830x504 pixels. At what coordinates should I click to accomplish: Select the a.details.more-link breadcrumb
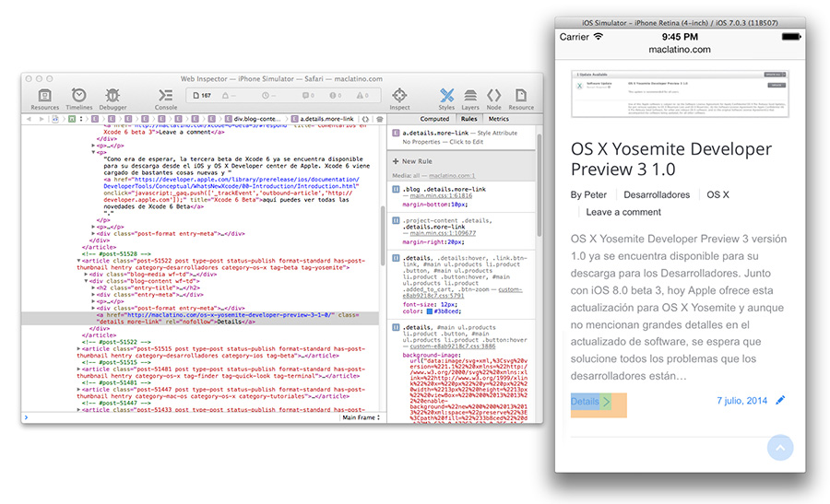coord(323,119)
